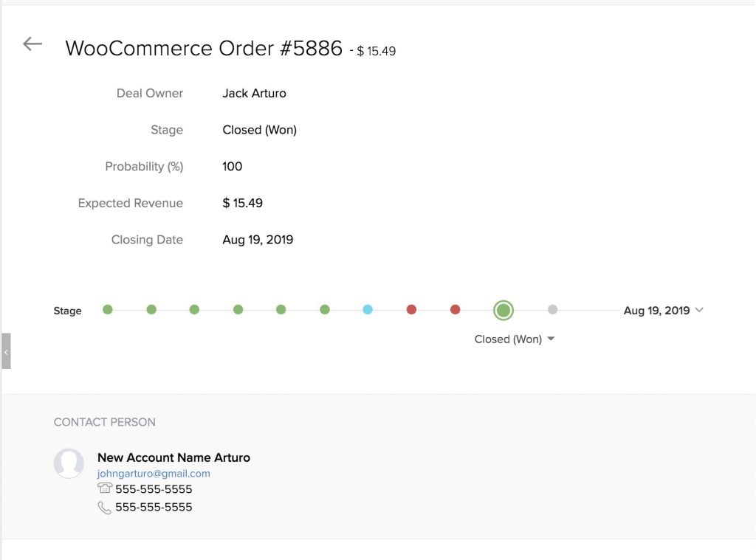The width and height of the screenshot is (756, 560).
Task: Click the Probability value 100
Action: (233, 166)
